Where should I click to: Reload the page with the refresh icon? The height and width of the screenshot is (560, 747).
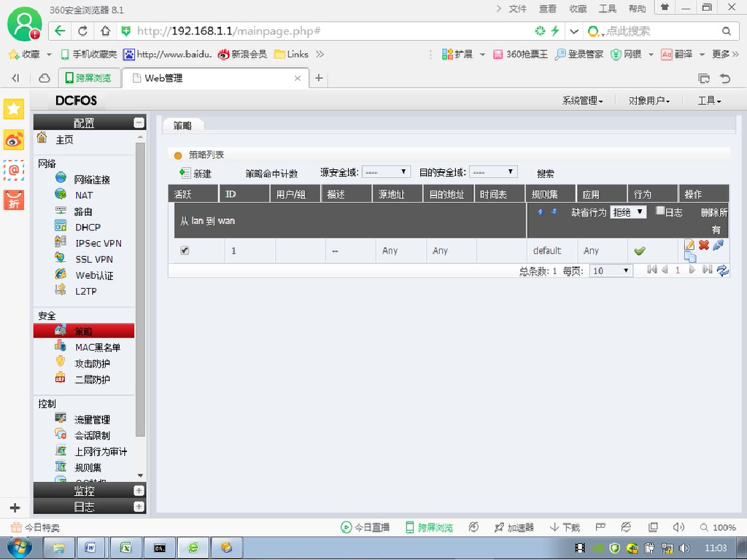[82, 31]
